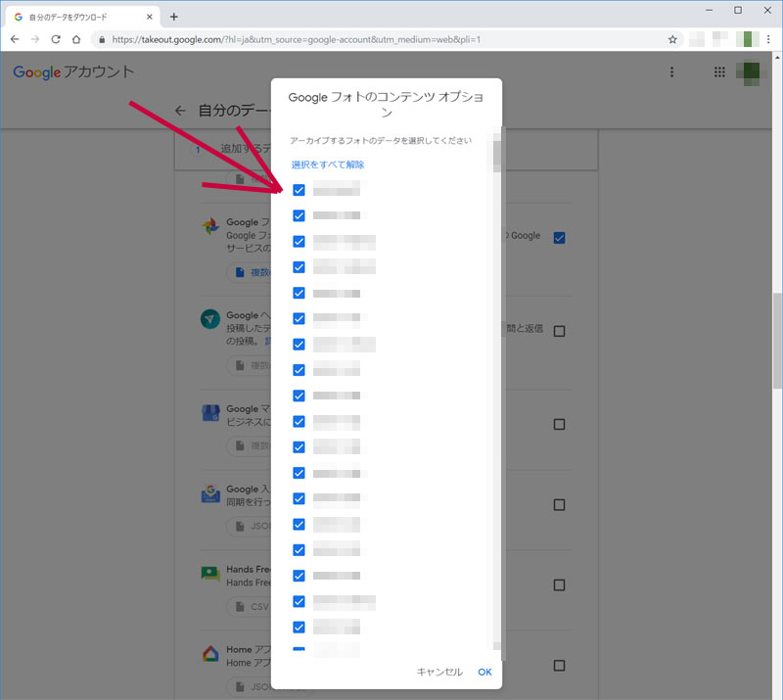Open the Chrome three-dot menu

pyautogui.click(x=770, y=39)
